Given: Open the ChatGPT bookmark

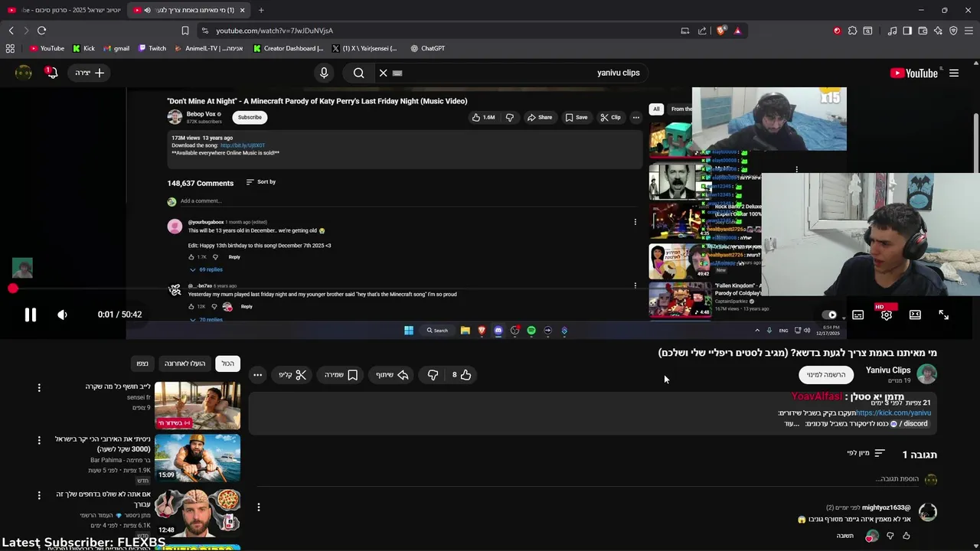Looking at the screenshot, I should 427,48.
